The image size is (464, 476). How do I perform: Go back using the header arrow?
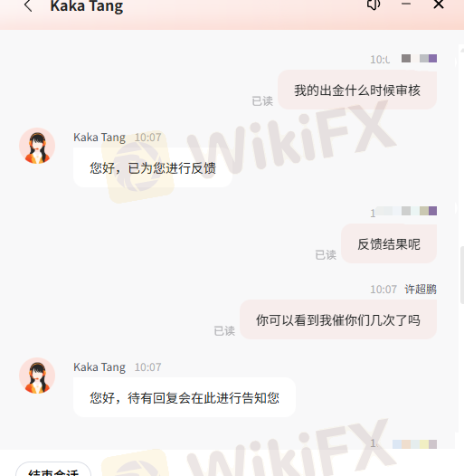pos(28,5)
